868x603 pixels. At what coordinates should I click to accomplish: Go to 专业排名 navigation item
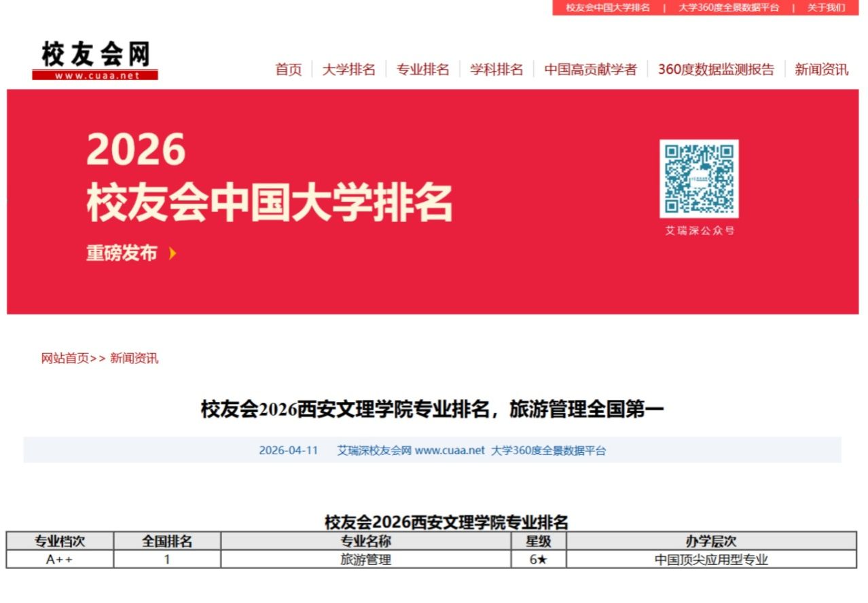(422, 69)
